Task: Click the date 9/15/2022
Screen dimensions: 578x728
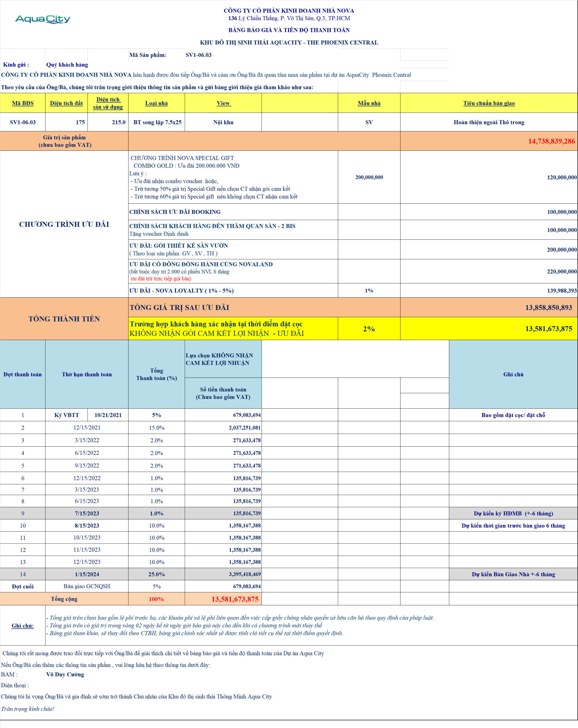Action: (87, 466)
